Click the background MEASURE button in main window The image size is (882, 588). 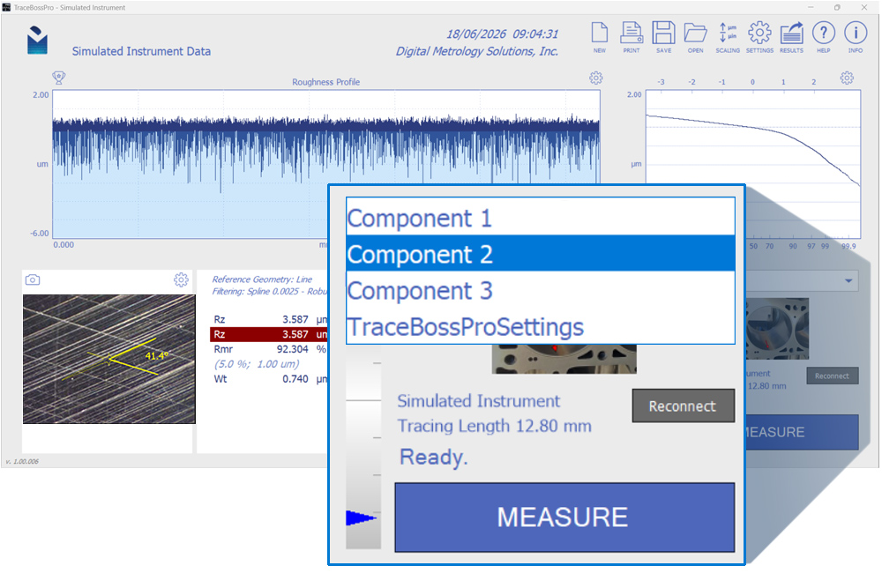click(x=802, y=432)
